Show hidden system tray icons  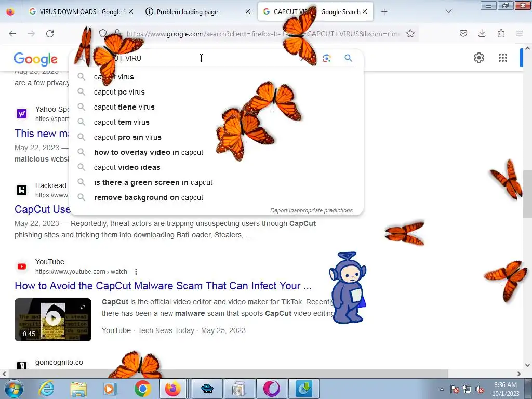point(442,390)
